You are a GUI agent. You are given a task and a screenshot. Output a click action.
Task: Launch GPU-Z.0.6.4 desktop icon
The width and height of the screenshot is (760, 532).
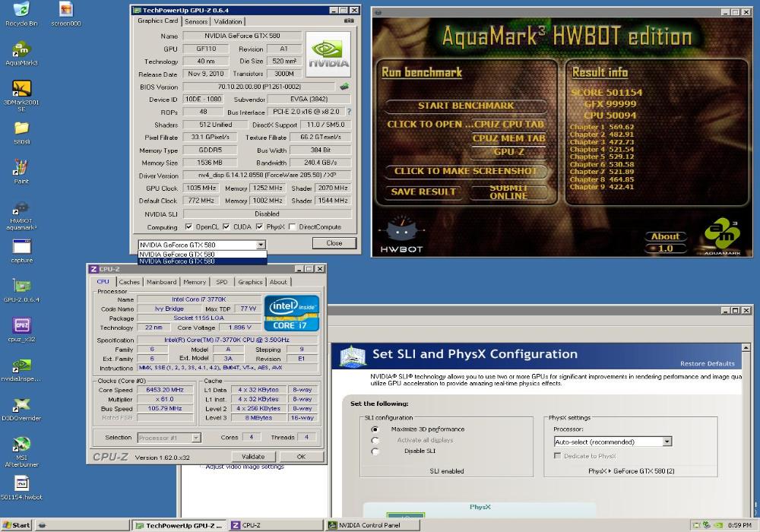click(21, 291)
